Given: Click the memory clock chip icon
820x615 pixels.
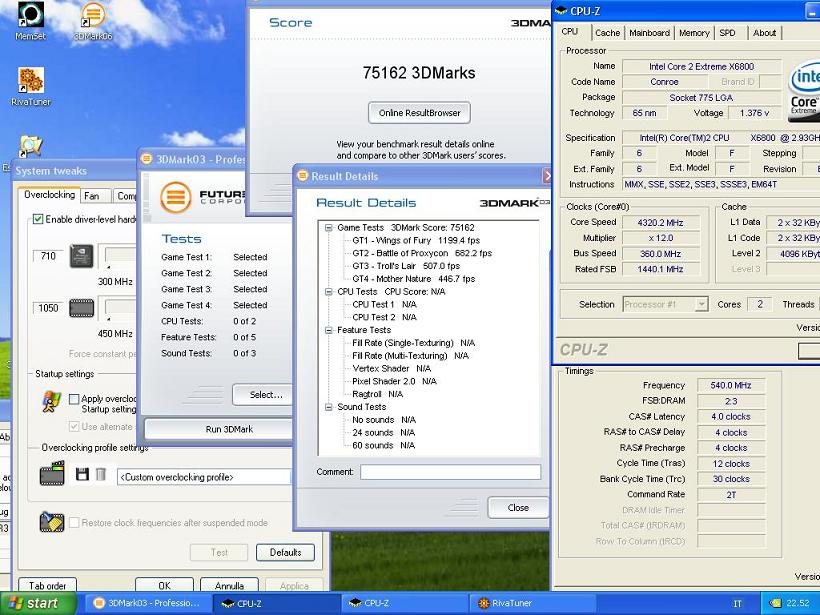Looking at the screenshot, I should pyautogui.click(x=82, y=308).
